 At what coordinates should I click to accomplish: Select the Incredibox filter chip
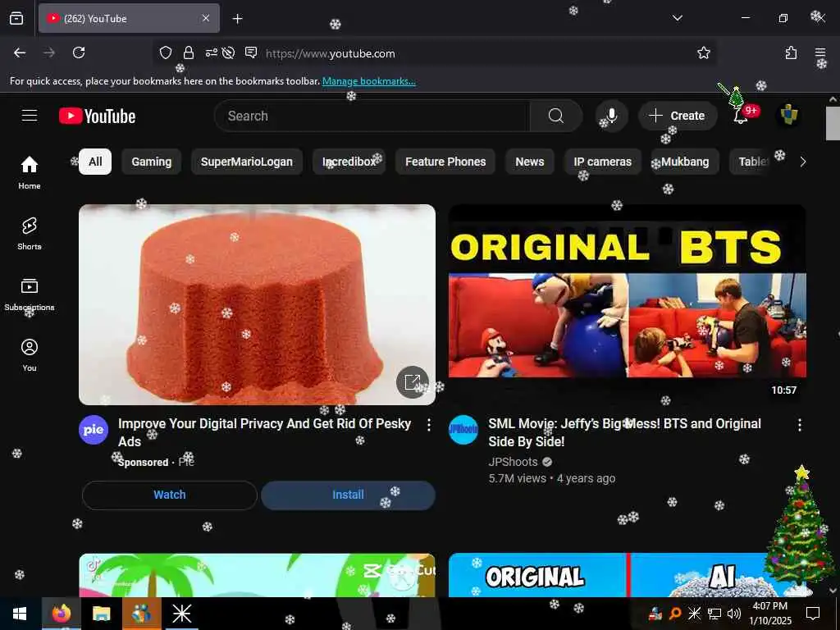tap(349, 162)
